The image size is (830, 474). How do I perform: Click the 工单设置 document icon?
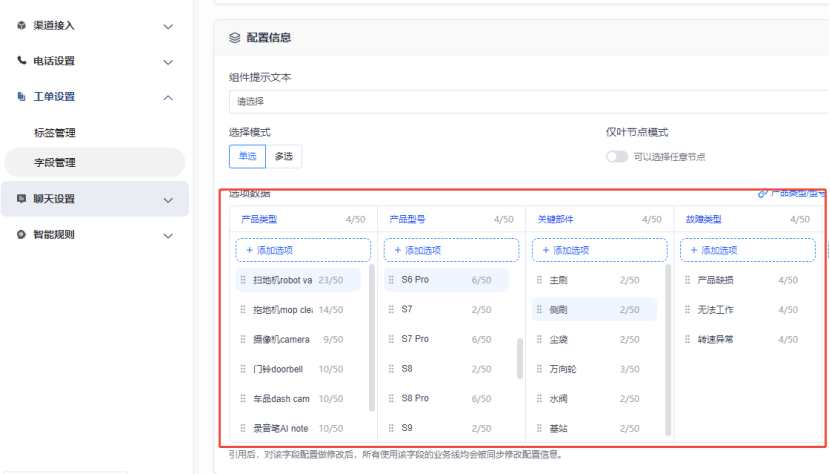tap(21, 96)
